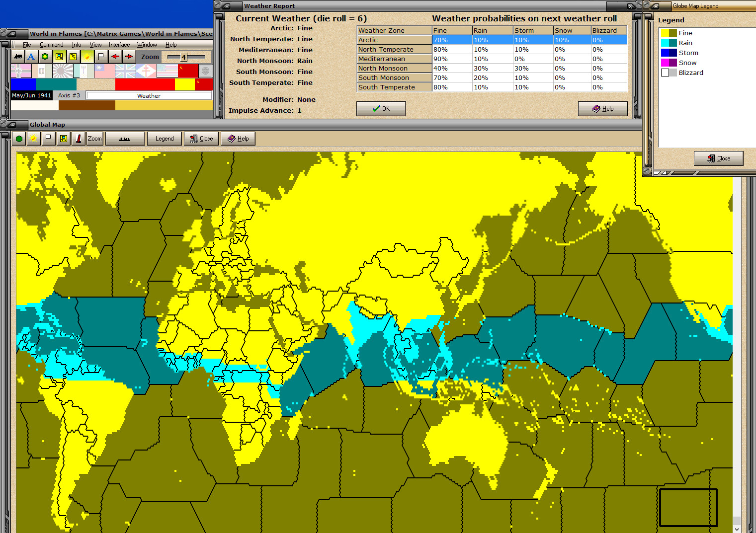Click the black rectangle viewport on global map

coord(688,507)
